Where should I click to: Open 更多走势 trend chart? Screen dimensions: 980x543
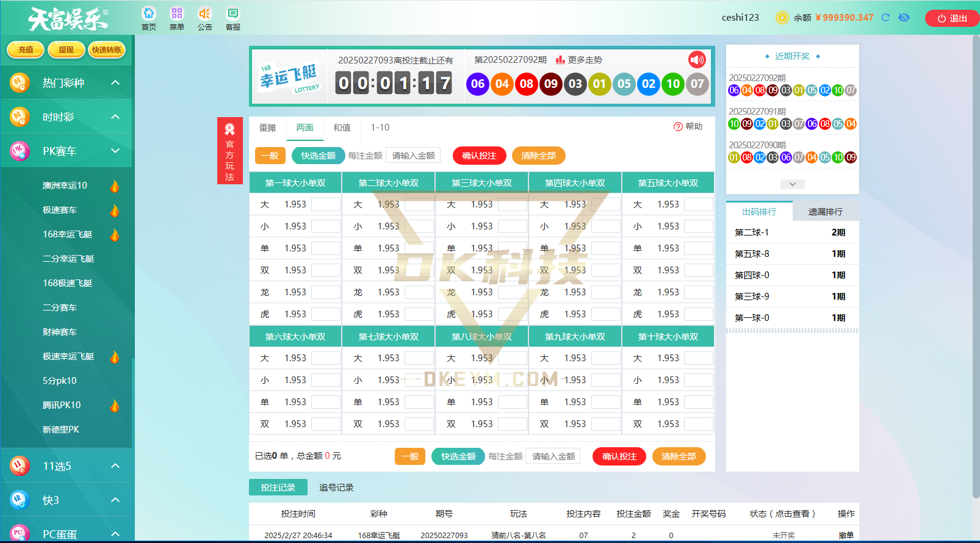pos(578,60)
